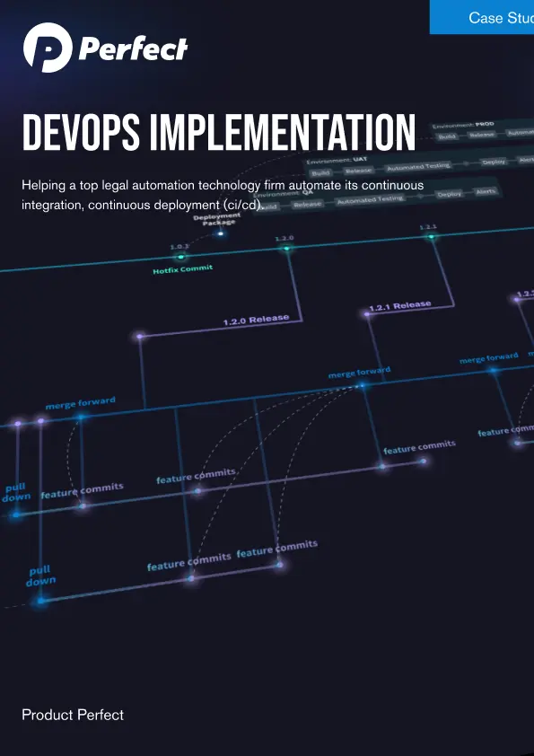This screenshot has width=534, height=756.
Task: Click Build in the PROD pipeline
Action: 447,137
